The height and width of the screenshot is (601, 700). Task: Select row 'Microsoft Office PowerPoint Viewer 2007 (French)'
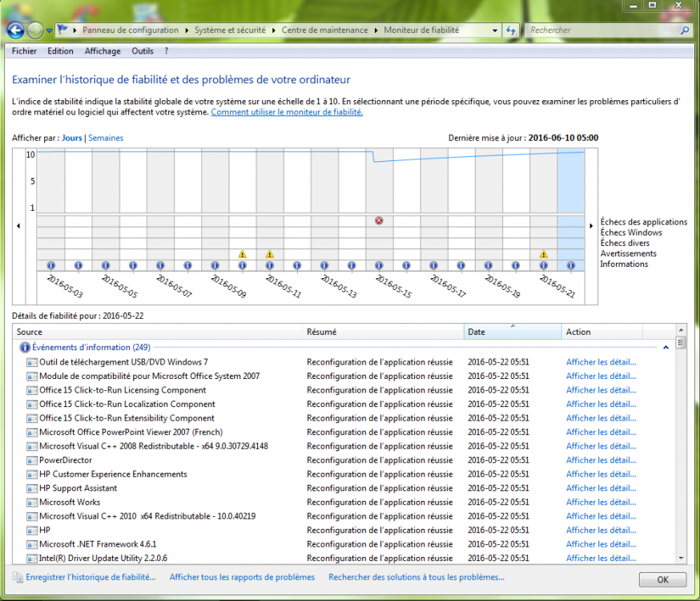point(344,432)
